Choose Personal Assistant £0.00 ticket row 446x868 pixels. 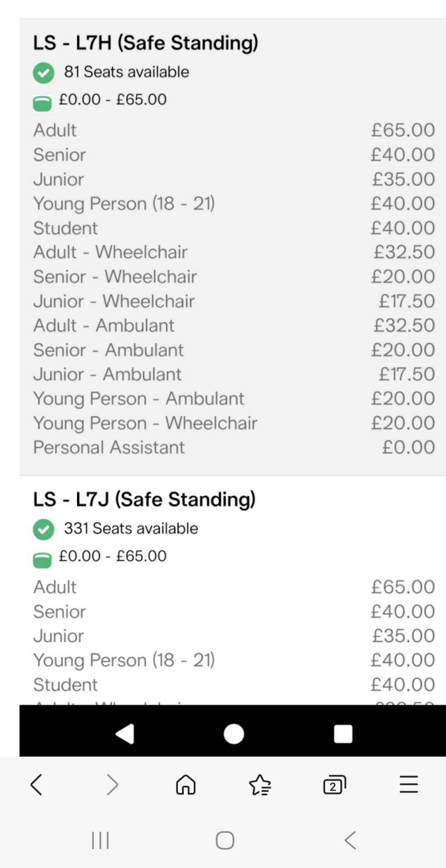[234, 448]
